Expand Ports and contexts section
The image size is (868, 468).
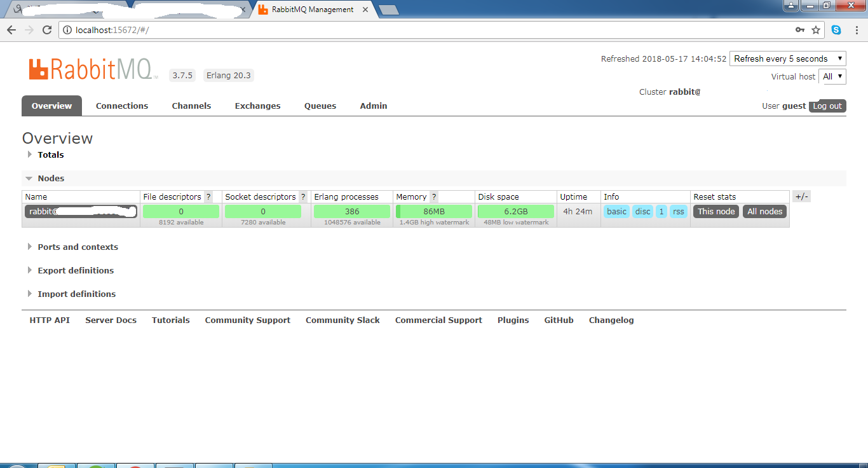pos(72,247)
